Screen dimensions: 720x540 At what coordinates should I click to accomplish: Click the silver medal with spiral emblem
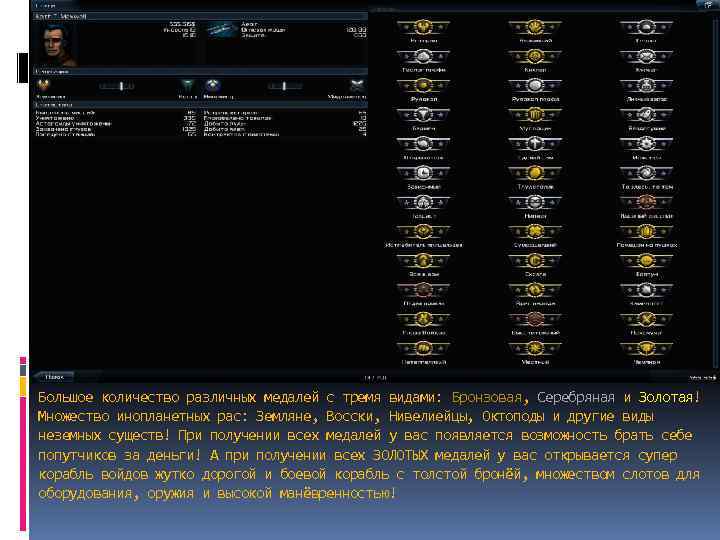[x=646, y=174]
